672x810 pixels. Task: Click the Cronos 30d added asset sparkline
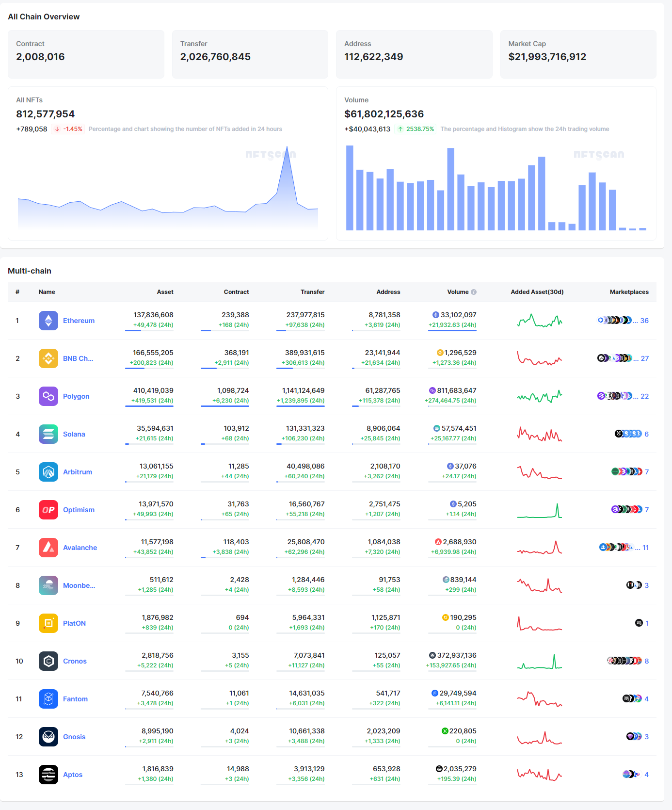coord(540,661)
